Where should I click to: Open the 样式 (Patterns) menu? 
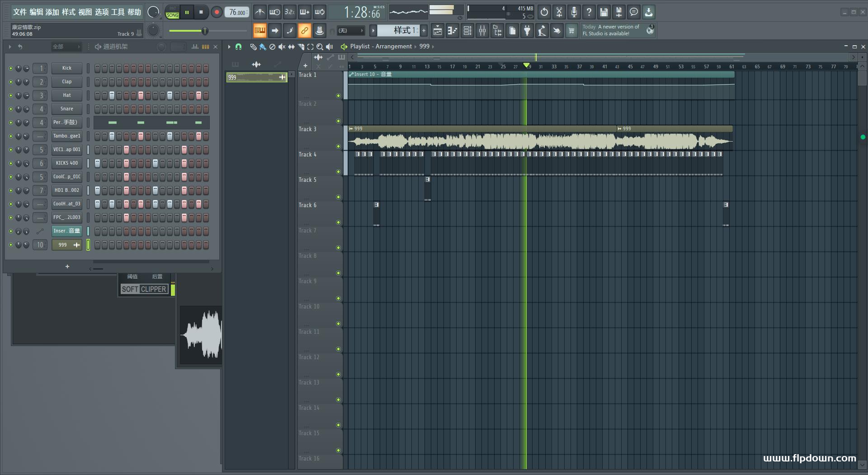[x=69, y=12]
